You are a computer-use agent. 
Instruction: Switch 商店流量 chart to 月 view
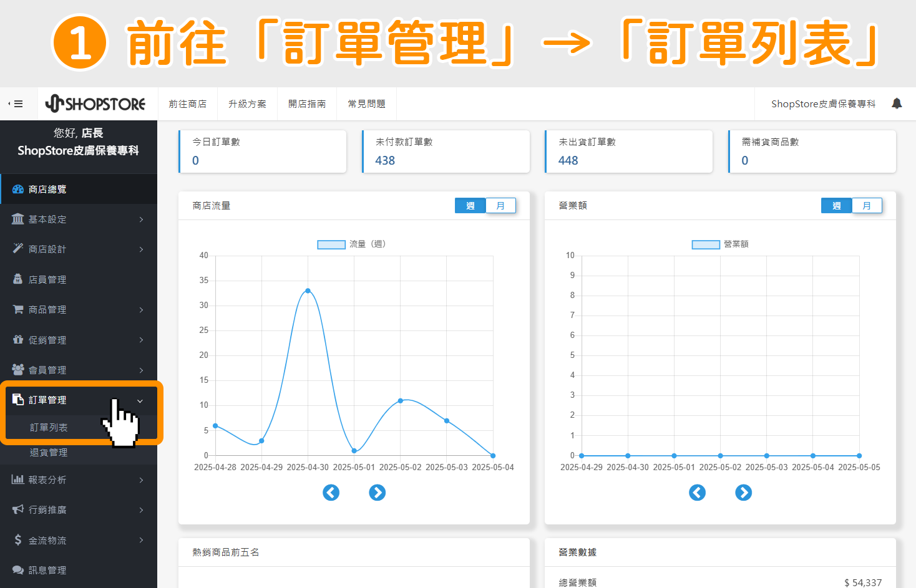(x=501, y=206)
